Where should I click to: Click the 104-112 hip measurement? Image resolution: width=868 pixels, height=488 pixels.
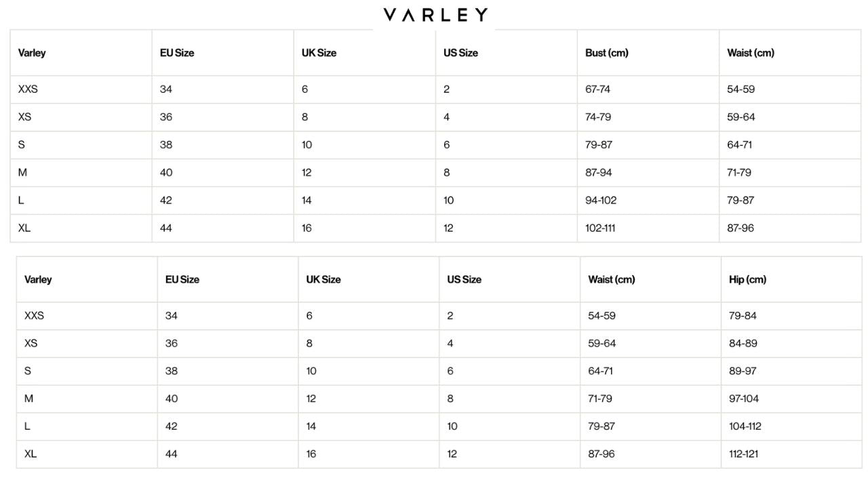coord(745,426)
